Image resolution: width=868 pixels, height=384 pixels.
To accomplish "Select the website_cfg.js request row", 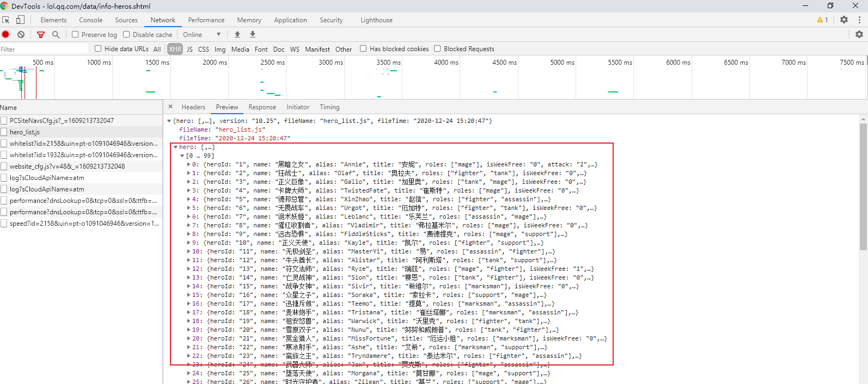I will pyautogui.click(x=81, y=166).
